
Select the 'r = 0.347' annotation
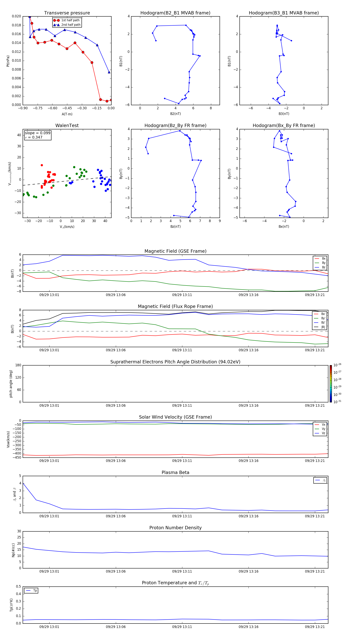[34, 137]
